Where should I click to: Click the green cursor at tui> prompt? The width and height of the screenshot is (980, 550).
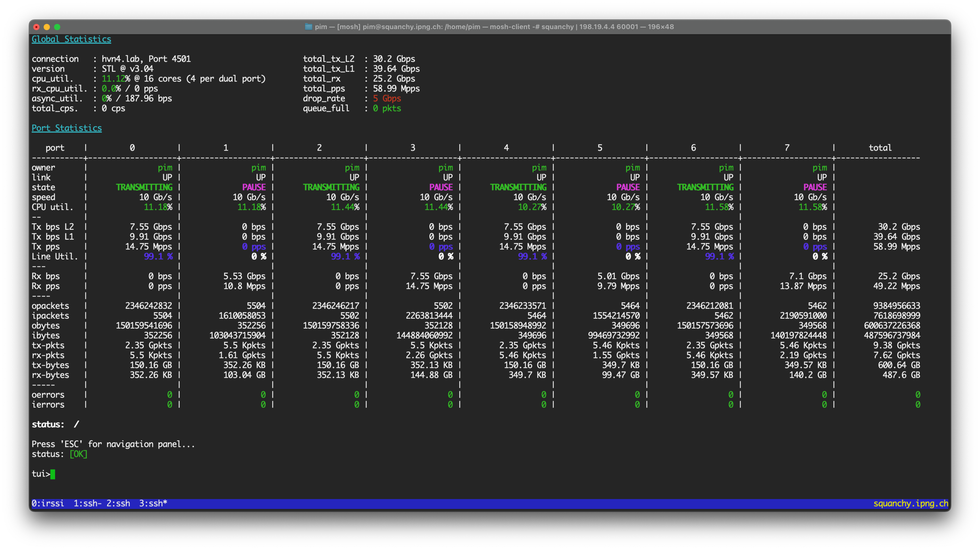[53, 474]
